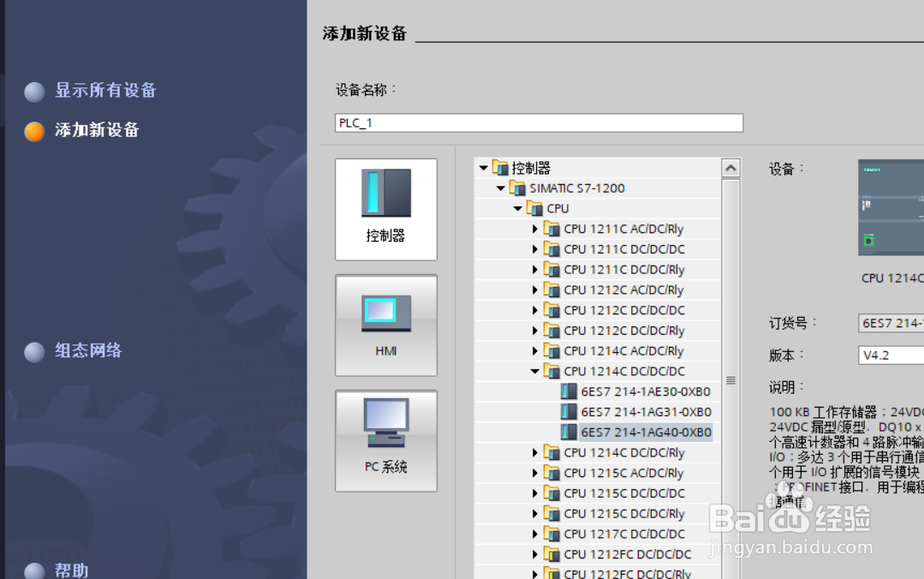The width and height of the screenshot is (924, 579).
Task: Click module icon of 6ES7 214-1AG31-0XB0
Action: click(x=569, y=411)
